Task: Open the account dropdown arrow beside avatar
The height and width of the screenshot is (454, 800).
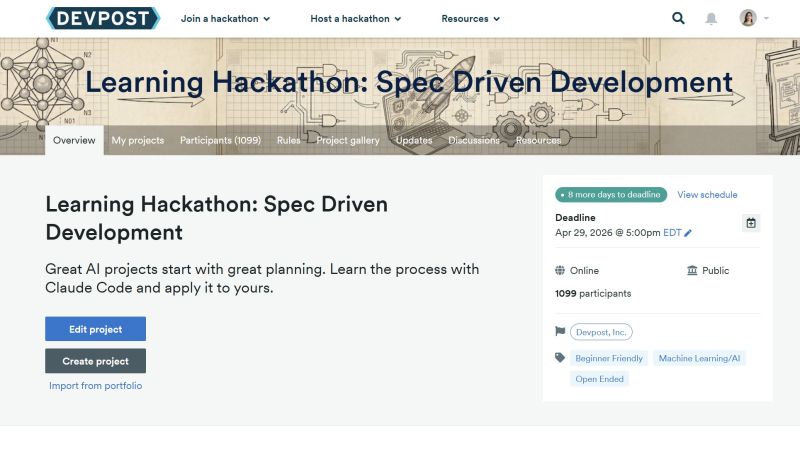Action: pos(766,18)
